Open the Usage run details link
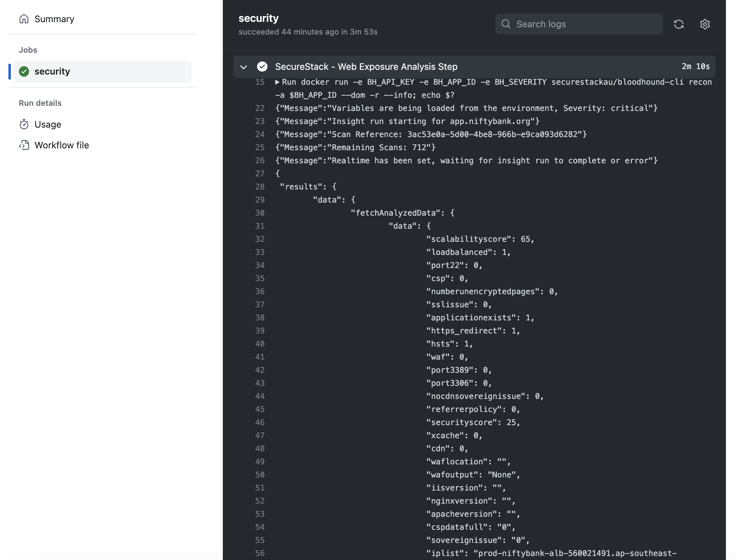Screen dimensions: 735x560 (48, 124)
